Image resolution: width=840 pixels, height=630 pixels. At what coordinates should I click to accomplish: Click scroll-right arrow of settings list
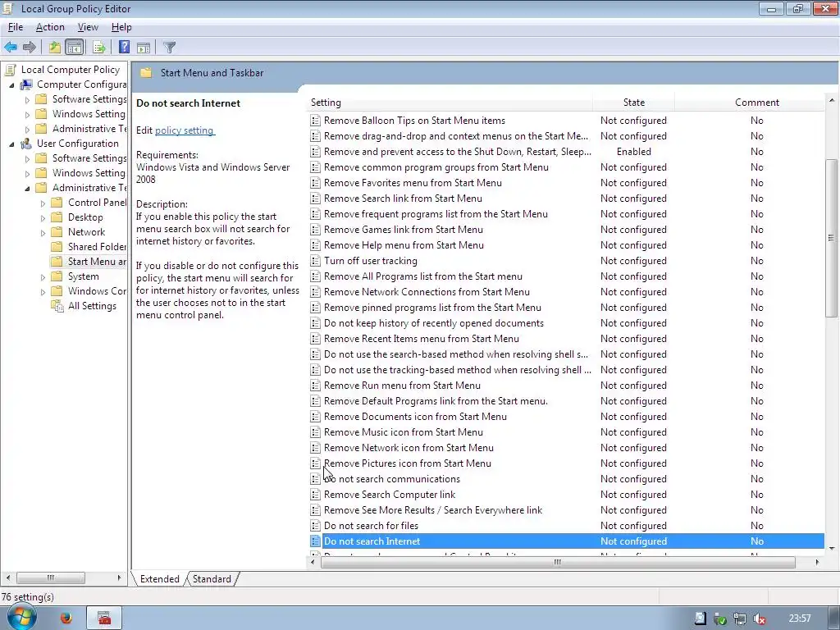817,562
